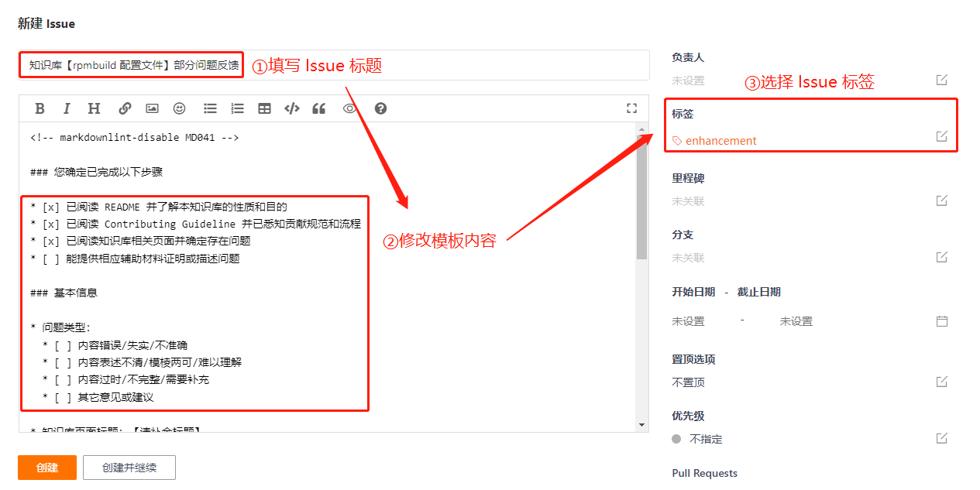Image resolution: width=980 pixels, height=490 pixels.
Task: Insert a table using the table icon
Action: click(x=264, y=108)
